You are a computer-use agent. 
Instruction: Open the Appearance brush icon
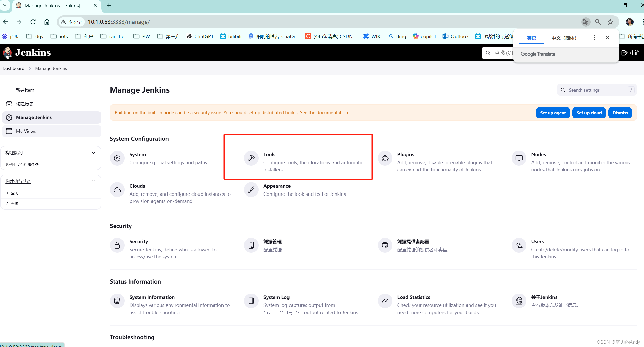pyautogui.click(x=251, y=190)
